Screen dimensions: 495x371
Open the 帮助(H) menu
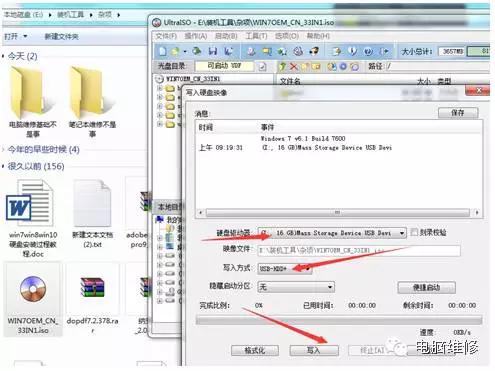click(x=318, y=36)
